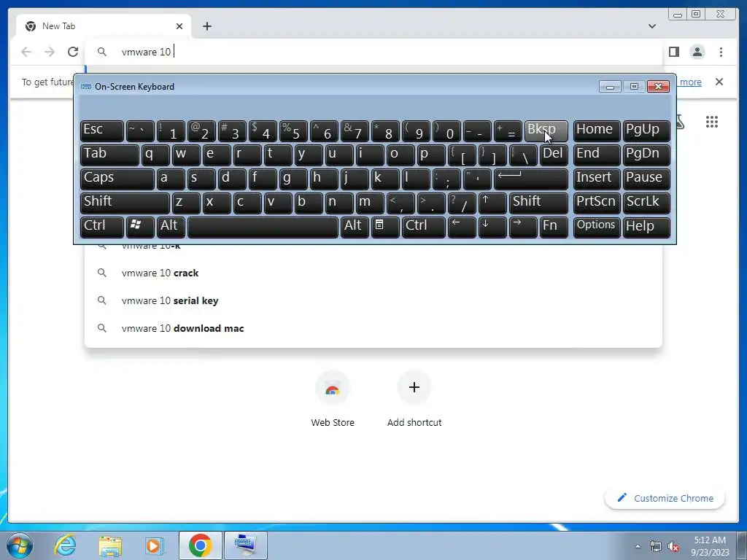Toggle the Caps key

tap(117, 179)
